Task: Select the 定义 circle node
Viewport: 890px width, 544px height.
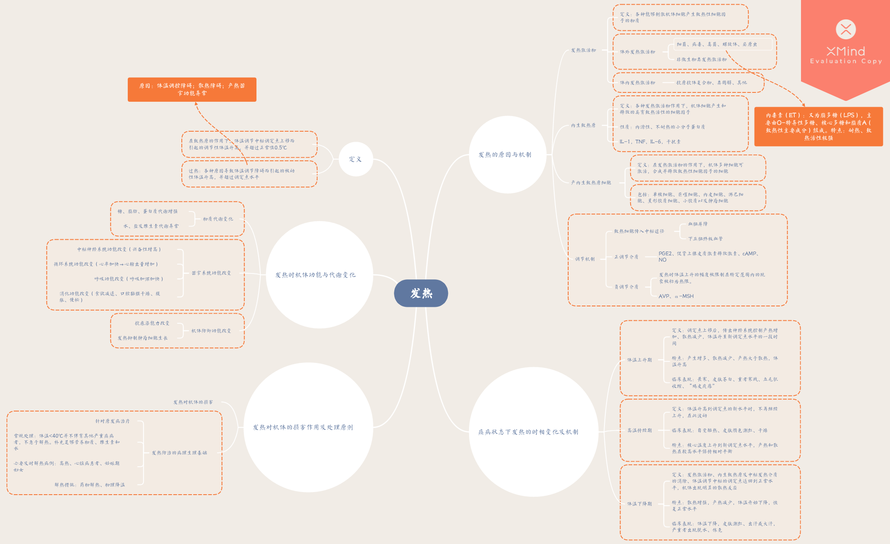Action: (355, 159)
